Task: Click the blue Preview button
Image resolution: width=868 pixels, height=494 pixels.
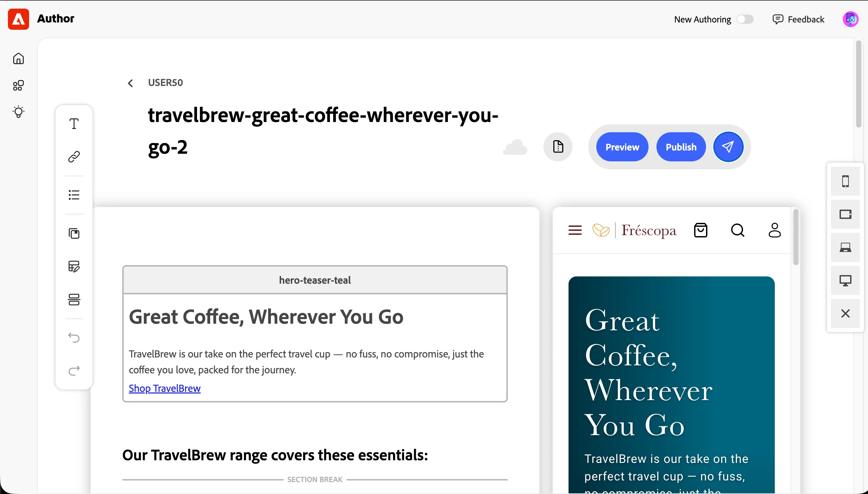Action: [x=622, y=147]
